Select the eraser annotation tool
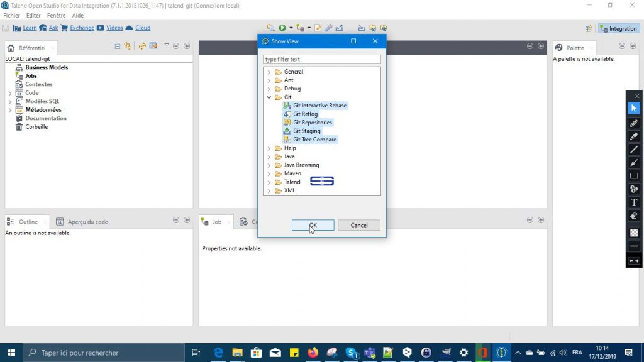 point(634,216)
